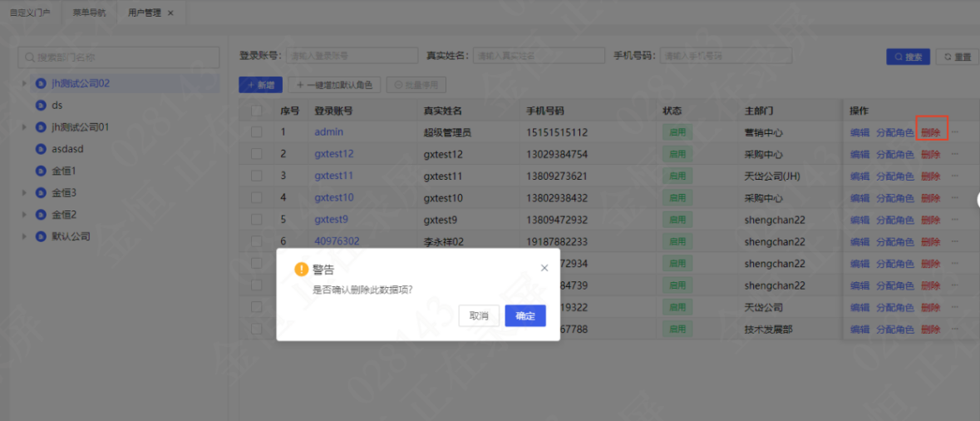980x421 pixels.
Task: Open the 40976302 account link
Action: [337, 240]
